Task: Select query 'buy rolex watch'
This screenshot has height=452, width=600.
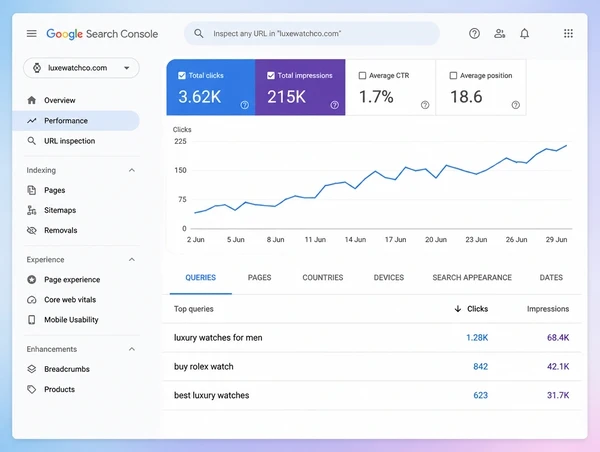Action: (x=204, y=367)
